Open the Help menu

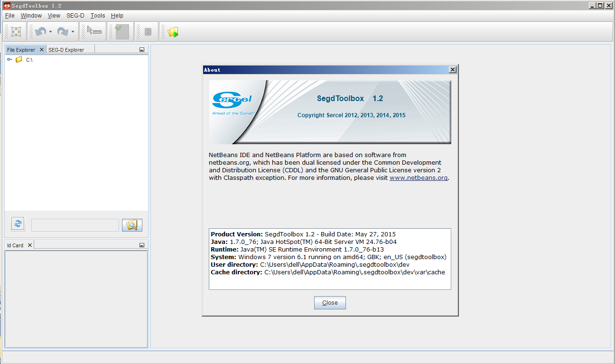pyautogui.click(x=117, y=16)
